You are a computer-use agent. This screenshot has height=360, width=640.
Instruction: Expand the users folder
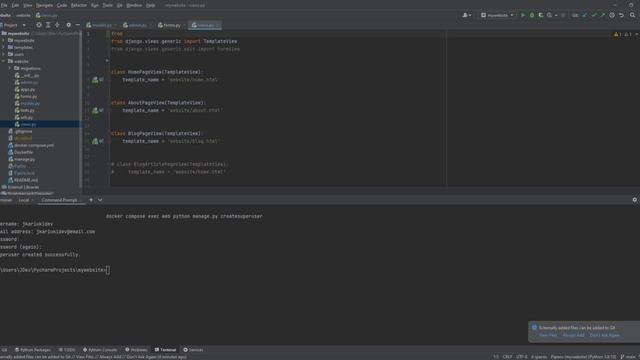coord(4,54)
